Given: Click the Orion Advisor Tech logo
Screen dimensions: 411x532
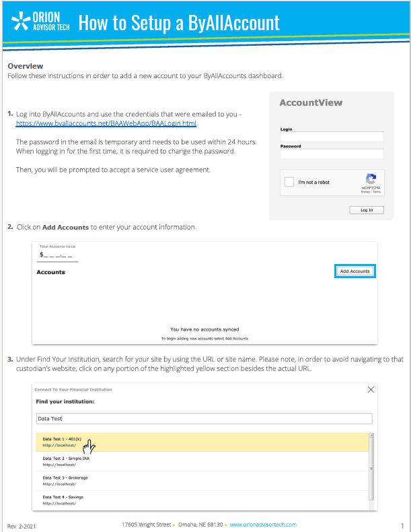Looking at the screenshot, I should click(40, 22).
